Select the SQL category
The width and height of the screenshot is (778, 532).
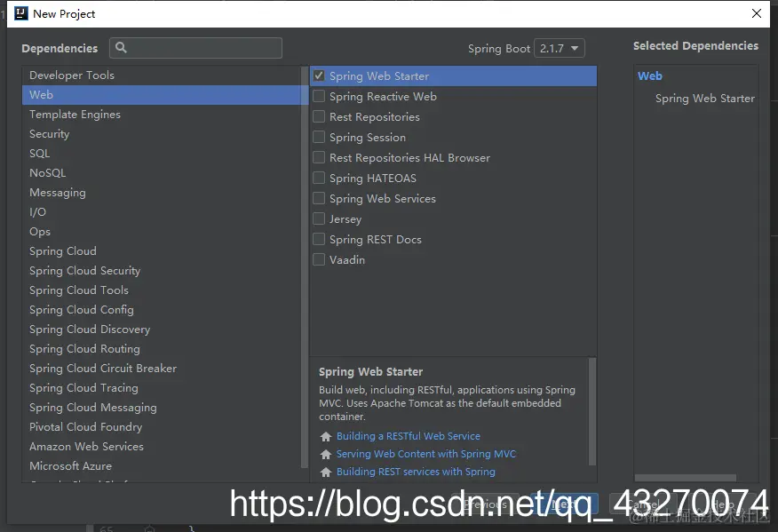coord(162,154)
